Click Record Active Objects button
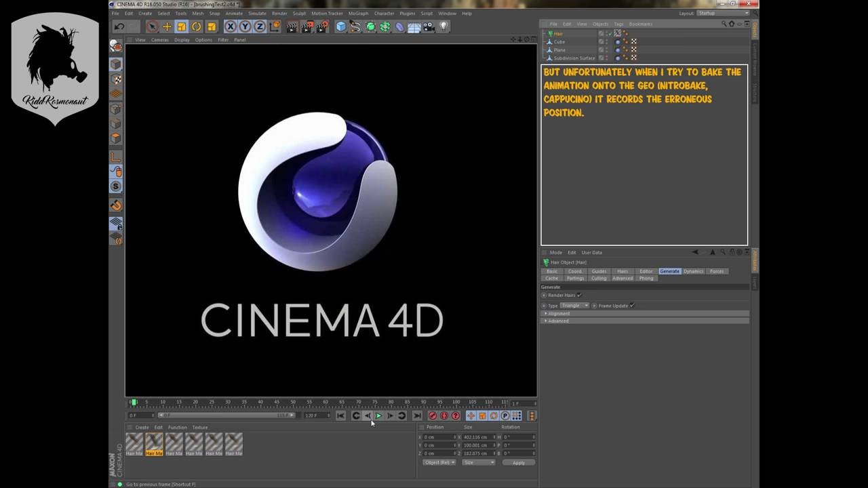 tap(433, 415)
